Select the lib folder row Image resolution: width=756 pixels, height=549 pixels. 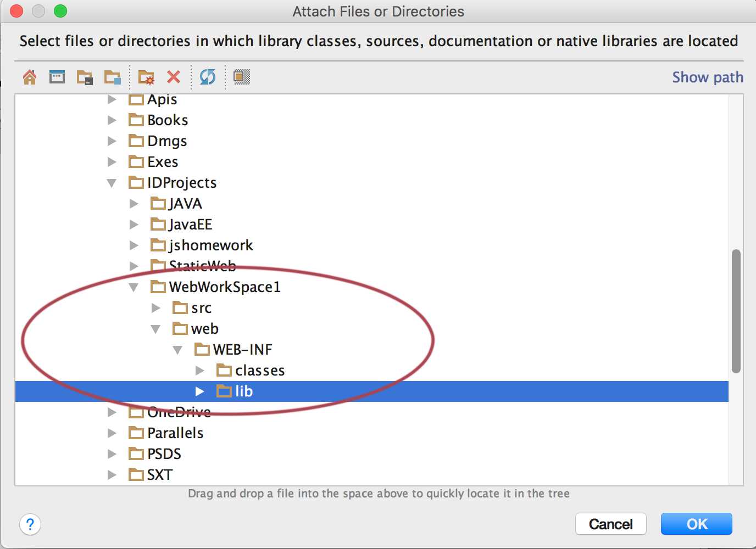point(372,391)
